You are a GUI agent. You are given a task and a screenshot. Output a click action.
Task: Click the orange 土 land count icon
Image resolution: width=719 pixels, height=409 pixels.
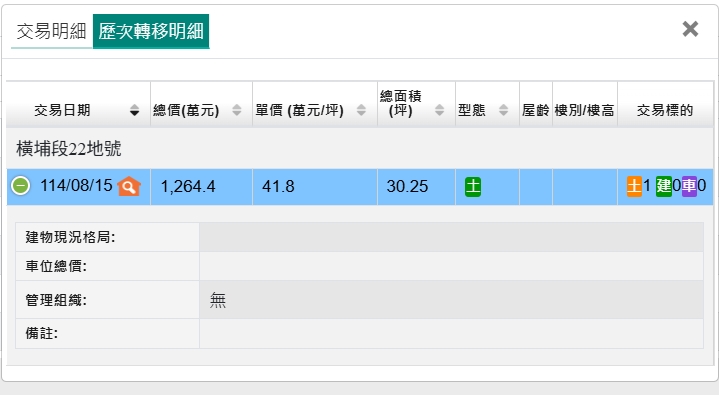pyautogui.click(x=633, y=186)
